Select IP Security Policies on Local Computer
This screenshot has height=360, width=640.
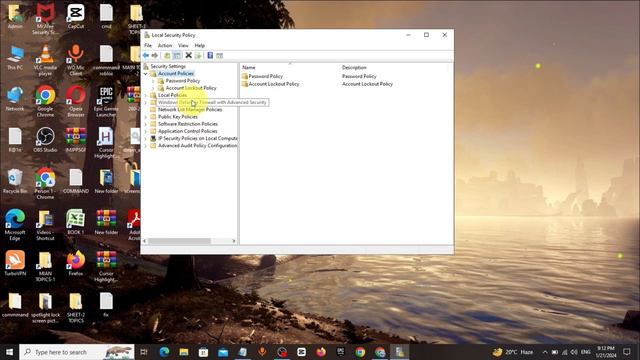pos(198,138)
